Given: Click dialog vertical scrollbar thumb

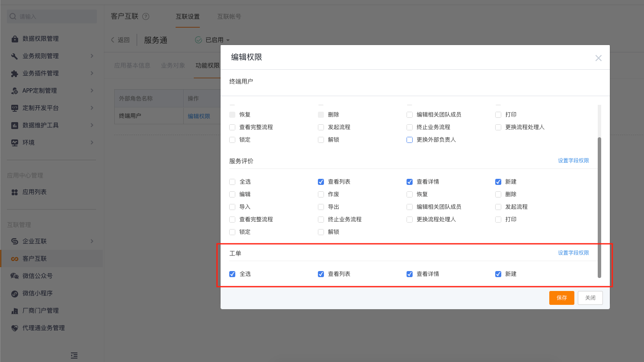Looking at the screenshot, I should [599, 207].
